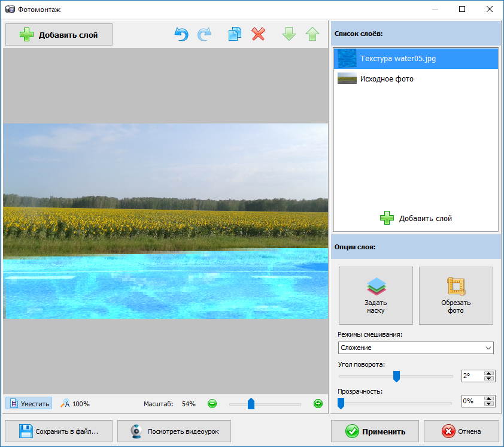
Task: Delete layer with red X icon
Action: 259,34
